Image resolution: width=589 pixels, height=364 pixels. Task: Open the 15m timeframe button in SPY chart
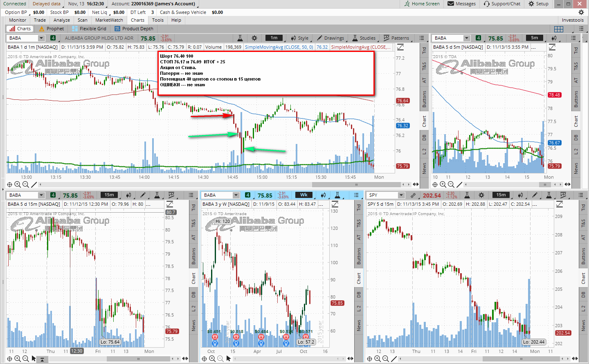(x=501, y=195)
